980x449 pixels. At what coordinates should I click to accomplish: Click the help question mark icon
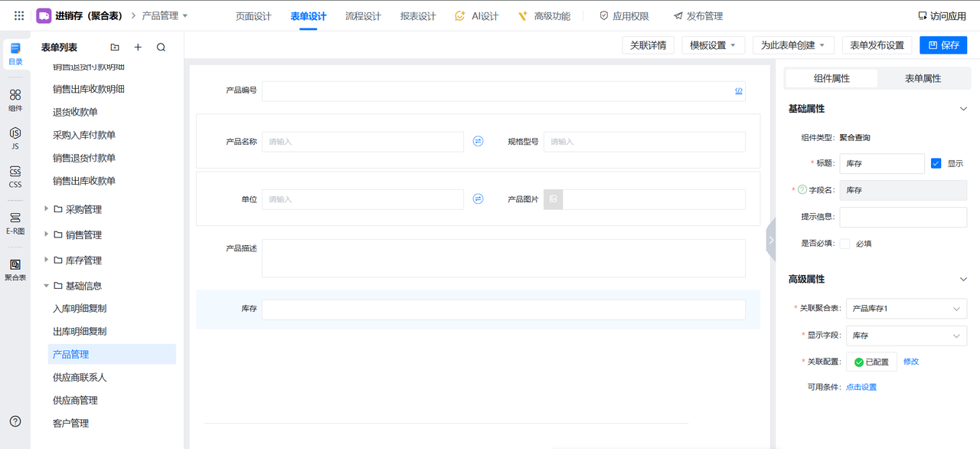point(15,421)
